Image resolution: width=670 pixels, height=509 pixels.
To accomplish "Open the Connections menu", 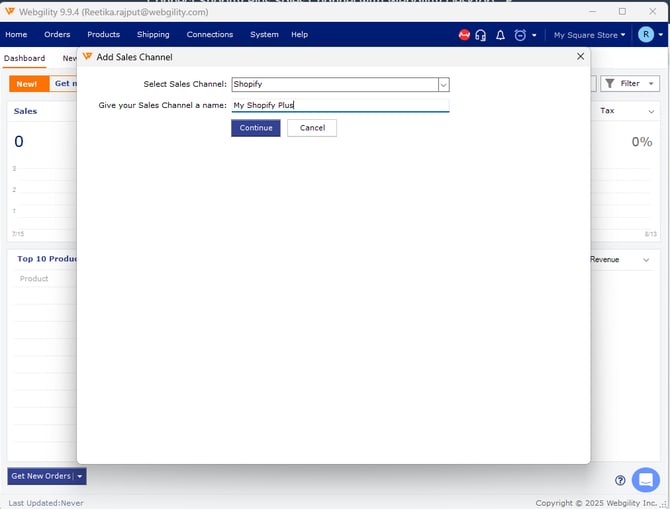I will pos(210,35).
